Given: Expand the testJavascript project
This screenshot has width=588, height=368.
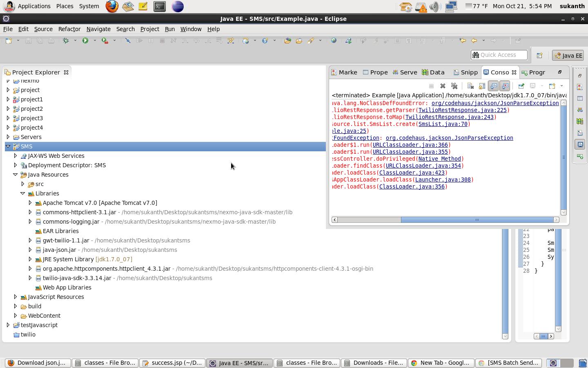Looking at the screenshot, I should [8, 325].
